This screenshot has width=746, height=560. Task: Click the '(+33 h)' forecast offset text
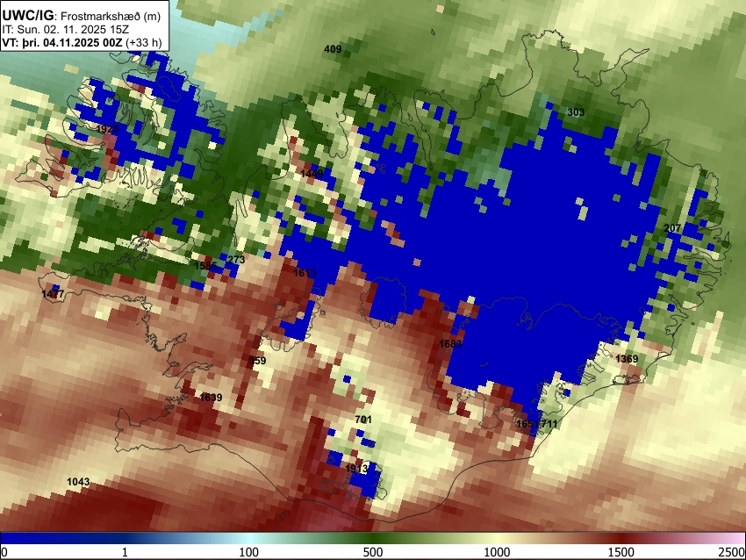point(144,42)
